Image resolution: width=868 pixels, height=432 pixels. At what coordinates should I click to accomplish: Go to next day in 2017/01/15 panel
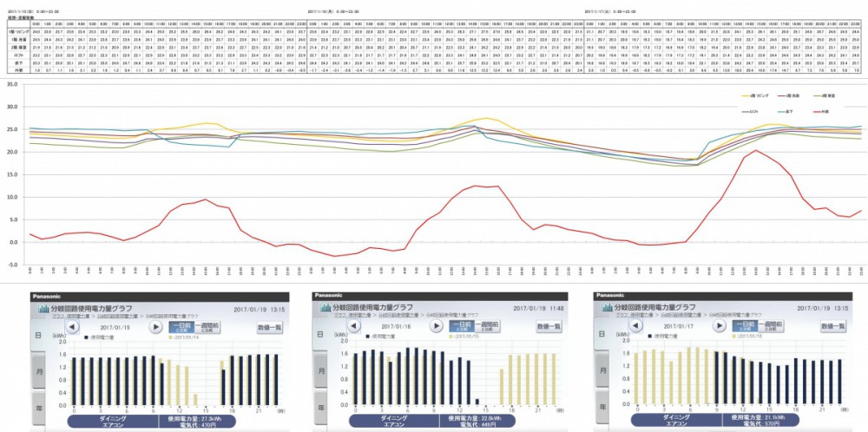click(156, 326)
